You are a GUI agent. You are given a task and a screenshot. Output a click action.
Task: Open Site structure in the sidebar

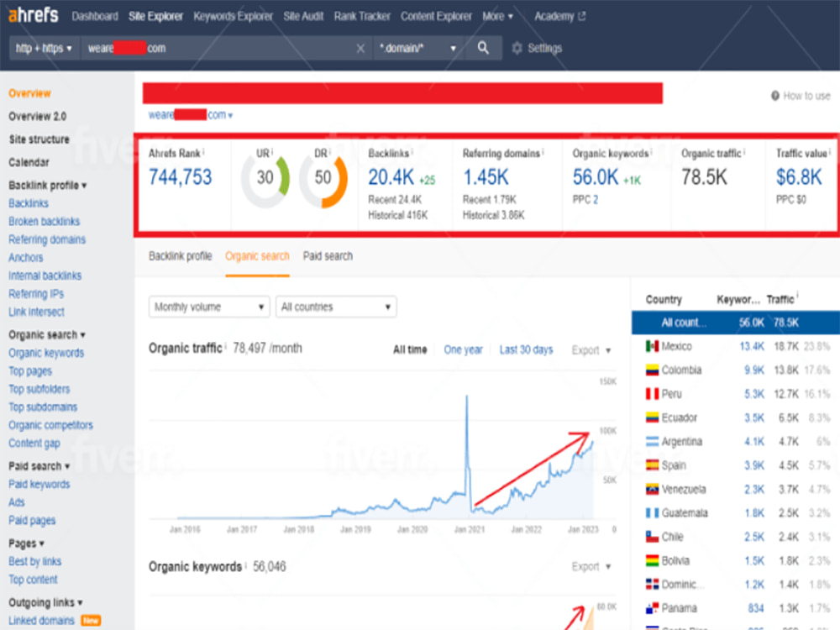tap(39, 139)
